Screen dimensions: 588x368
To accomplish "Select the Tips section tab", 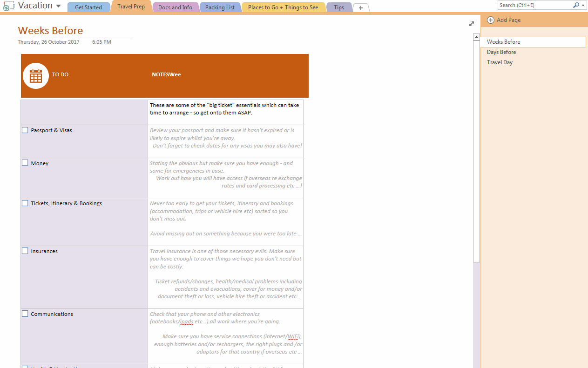I will tap(338, 7).
